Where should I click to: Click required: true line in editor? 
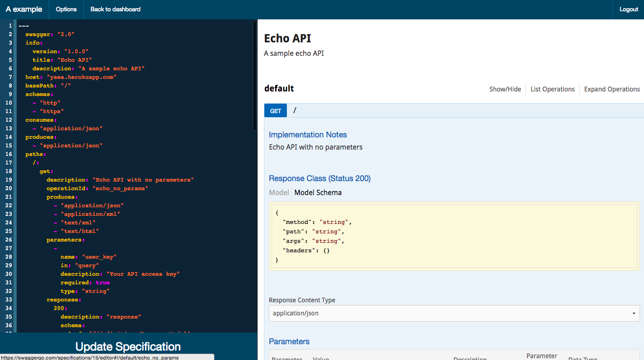[85, 283]
